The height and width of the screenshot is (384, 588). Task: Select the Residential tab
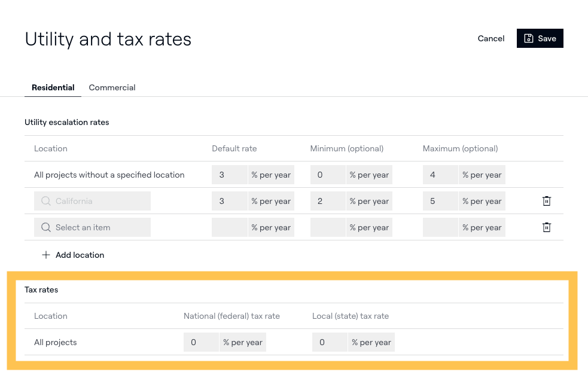pos(53,87)
